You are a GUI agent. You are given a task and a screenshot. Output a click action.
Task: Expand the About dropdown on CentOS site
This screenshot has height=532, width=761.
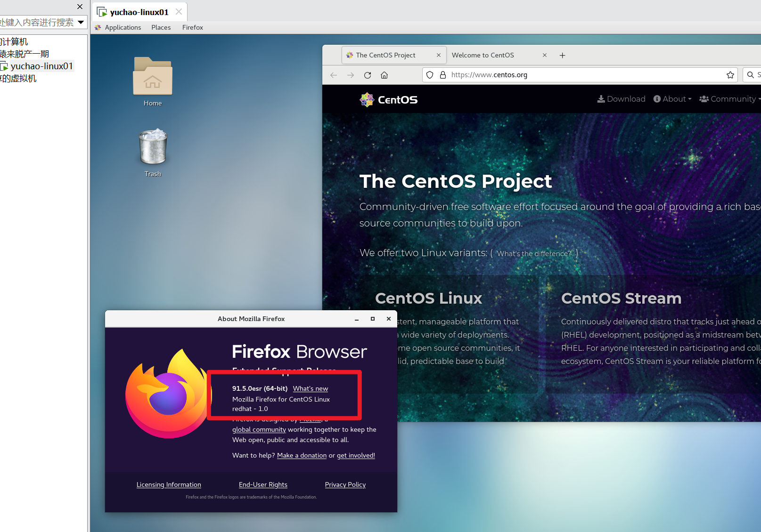[x=672, y=99]
